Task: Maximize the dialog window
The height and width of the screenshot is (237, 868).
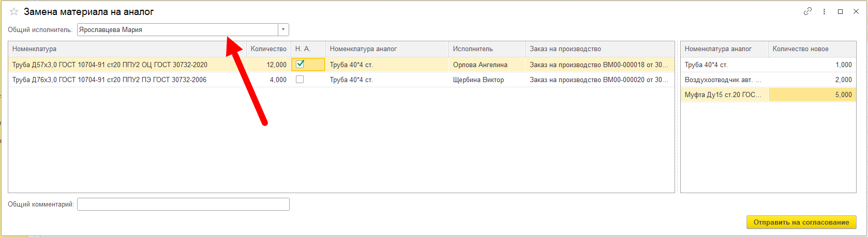Action: (x=840, y=11)
